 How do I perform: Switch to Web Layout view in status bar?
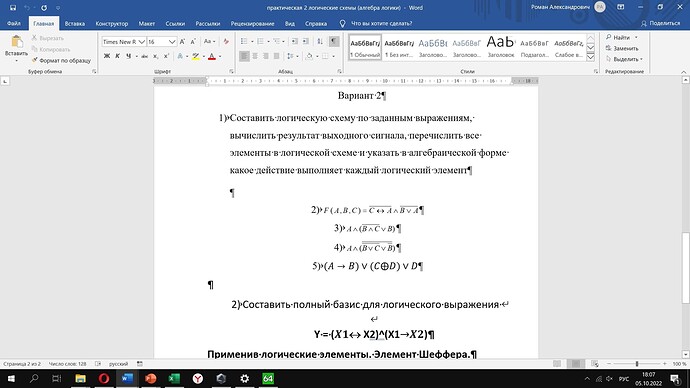595,364
